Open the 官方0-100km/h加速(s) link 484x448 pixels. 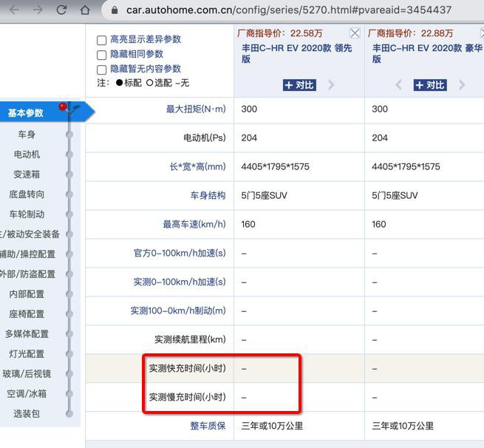180,253
